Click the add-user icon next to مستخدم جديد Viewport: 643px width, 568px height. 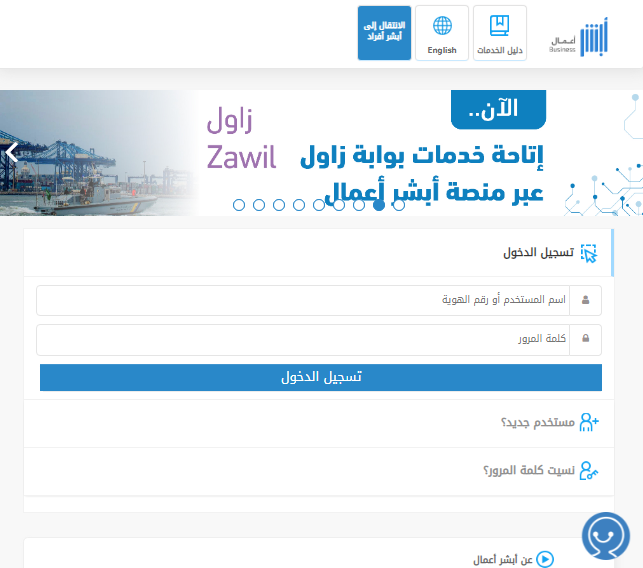589,422
